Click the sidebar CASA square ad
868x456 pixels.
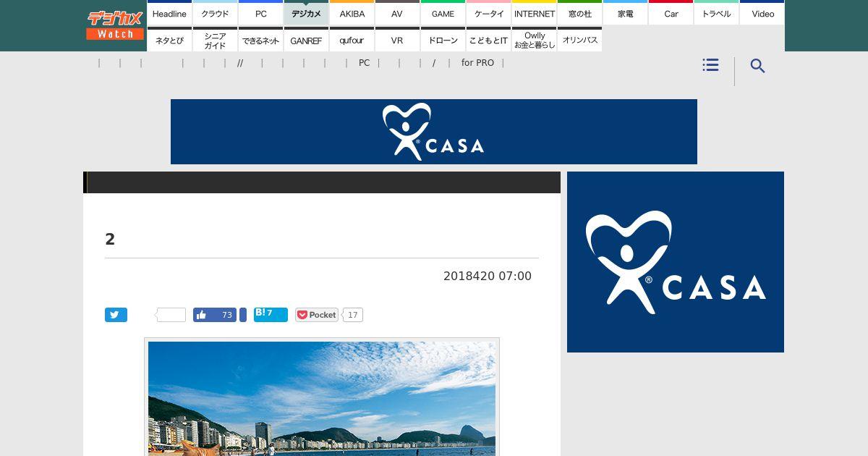coord(676,262)
